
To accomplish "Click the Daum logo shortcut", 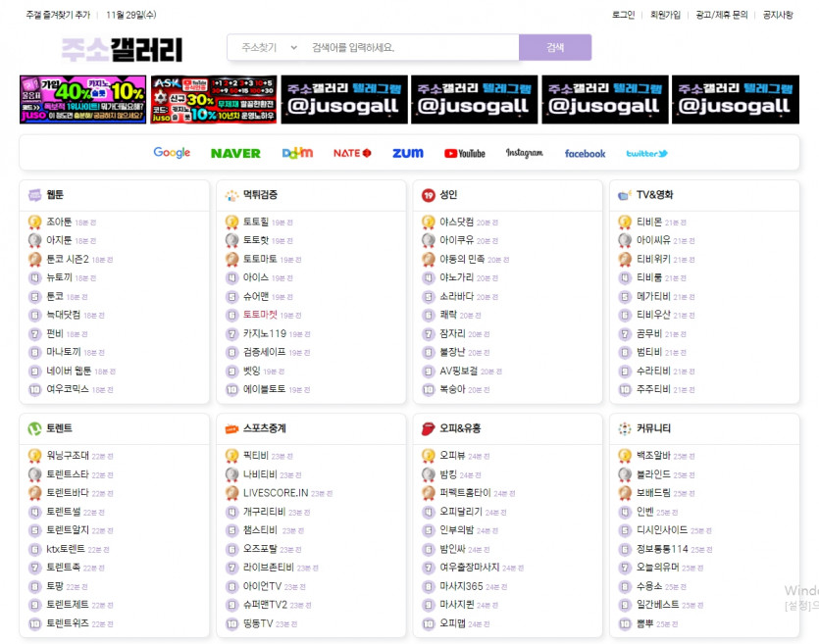I will (x=297, y=153).
